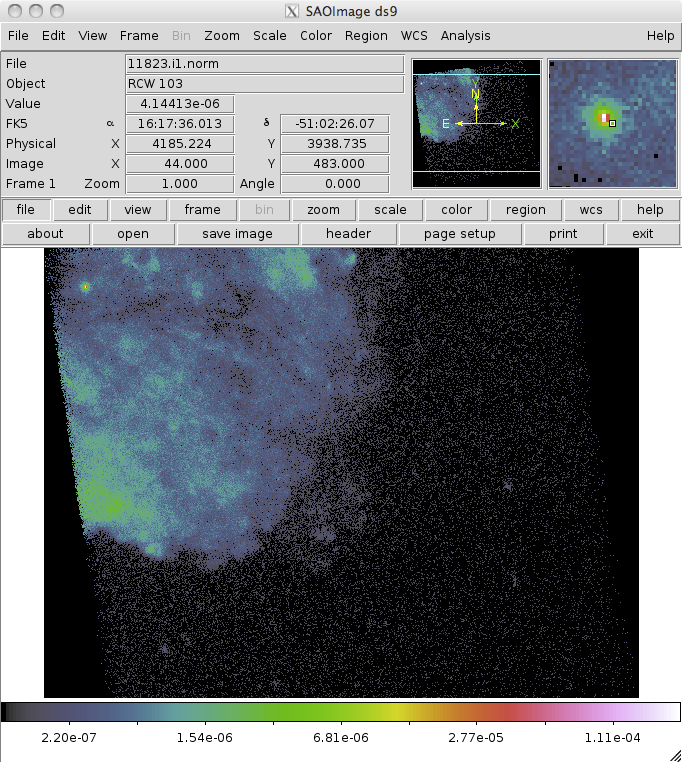Image resolution: width=682 pixels, height=762 pixels.
Task: Click the colorbar gradient at the bottom
Action: click(340, 712)
